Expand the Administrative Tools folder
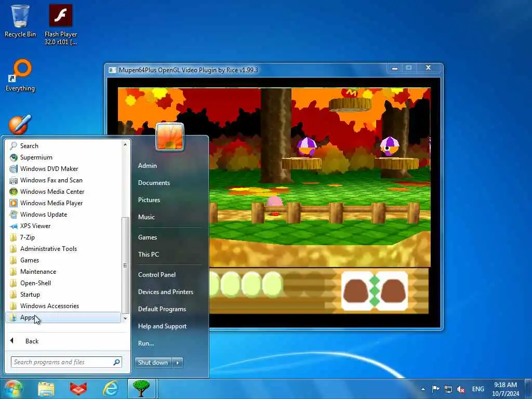This screenshot has height=399, width=532. [x=63, y=249]
